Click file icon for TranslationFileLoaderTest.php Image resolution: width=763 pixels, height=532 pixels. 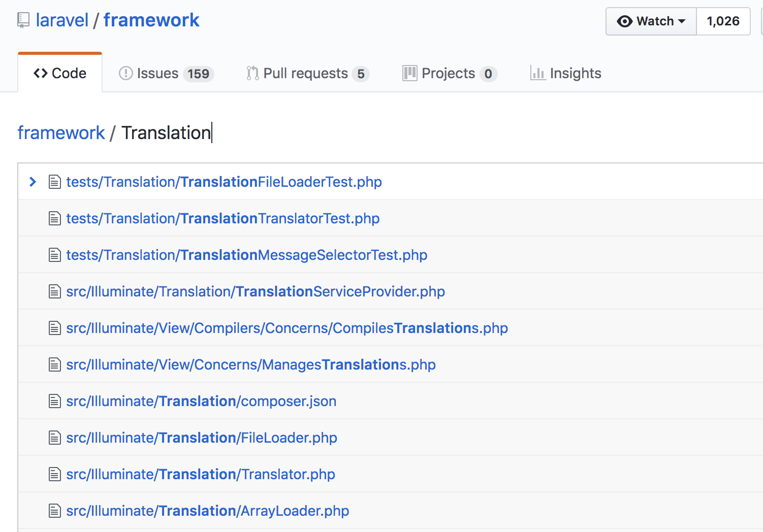tap(54, 182)
